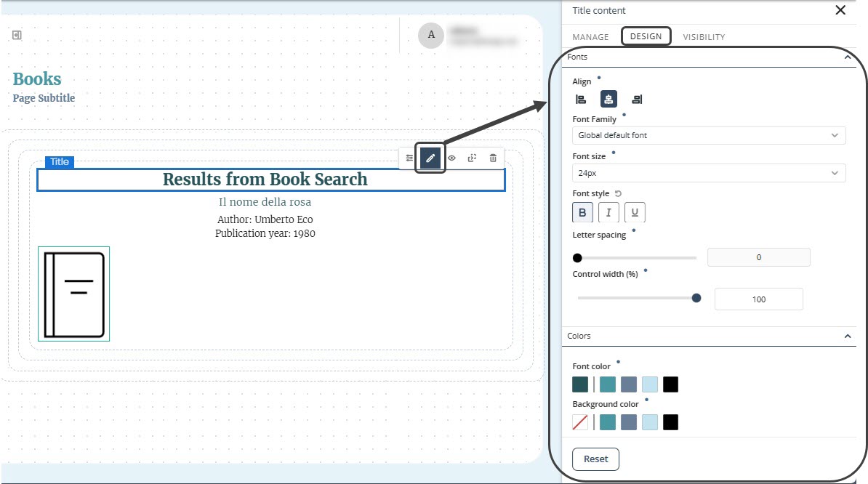Open the Font size dropdown
The width and height of the screenshot is (868, 484).
tap(709, 173)
